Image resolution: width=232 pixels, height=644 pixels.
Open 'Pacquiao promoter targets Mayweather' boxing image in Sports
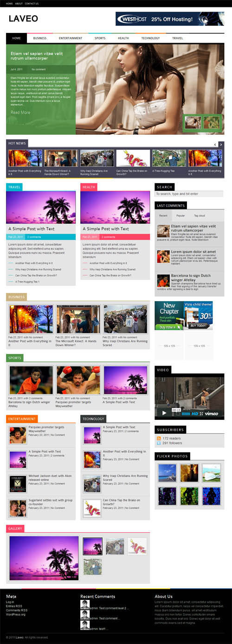click(x=78, y=380)
